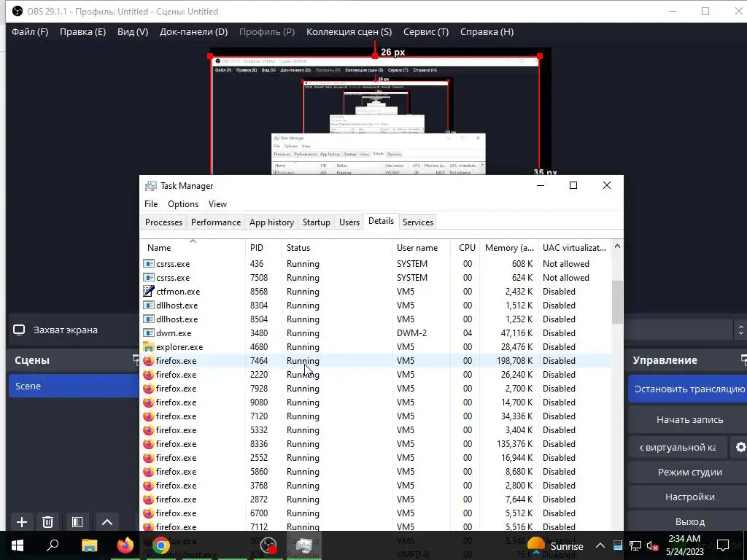747x560 pixels.
Task: Open Справка (H) menu
Action: (487, 32)
